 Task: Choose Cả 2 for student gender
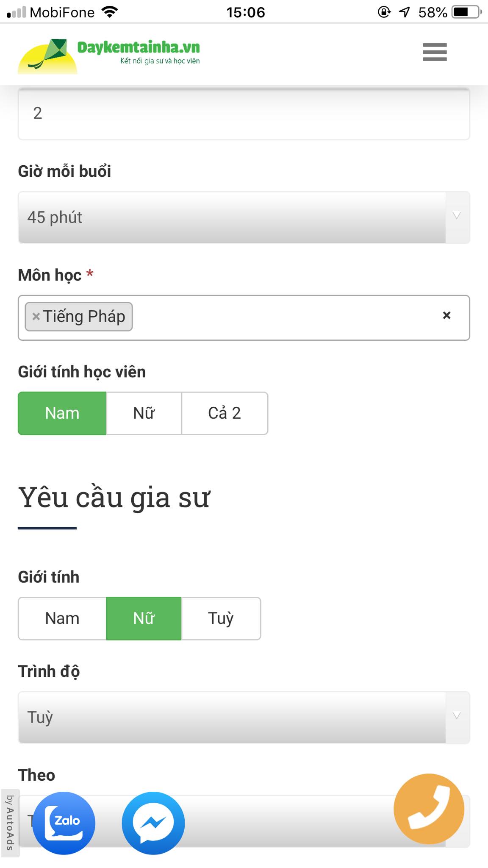(225, 413)
